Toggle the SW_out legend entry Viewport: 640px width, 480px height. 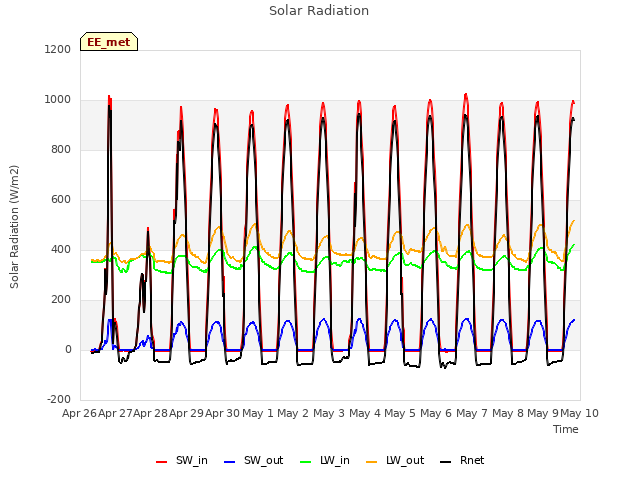pyautogui.click(x=253, y=460)
